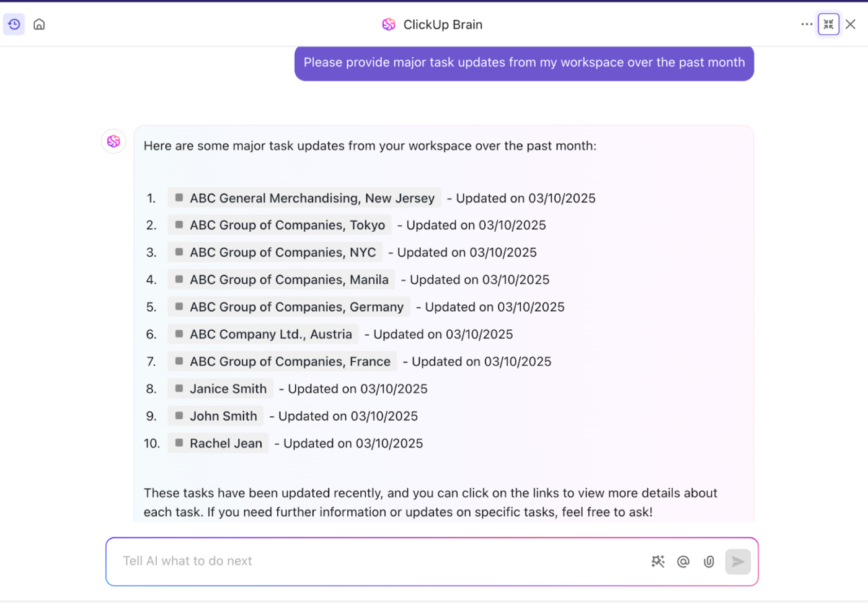Attach a file with paperclip icon
This screenshot has width=868, height=609.
(709, 561)
